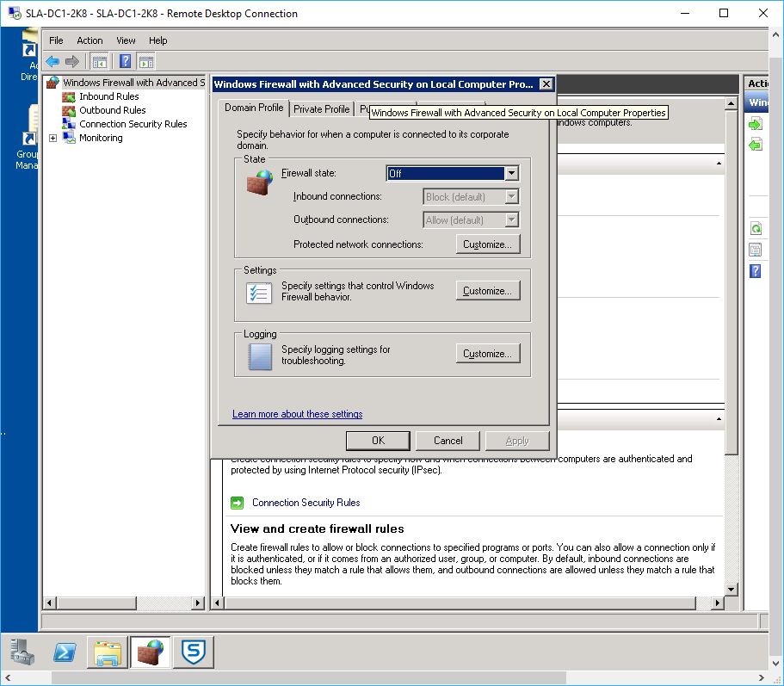Open the View menu
The width and height of the screenshot is (784, 686).
click(126, 40)
